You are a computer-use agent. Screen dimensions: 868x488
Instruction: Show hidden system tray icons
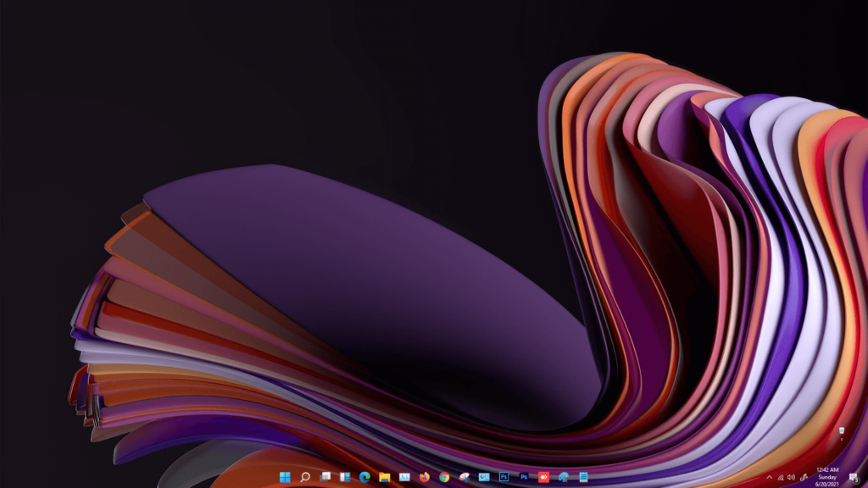click(769, 478)
